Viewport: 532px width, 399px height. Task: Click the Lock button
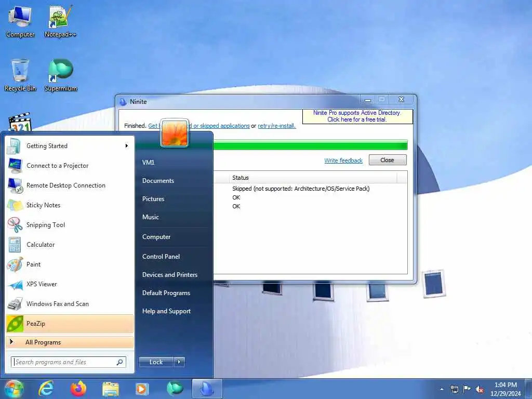(156, 362)
